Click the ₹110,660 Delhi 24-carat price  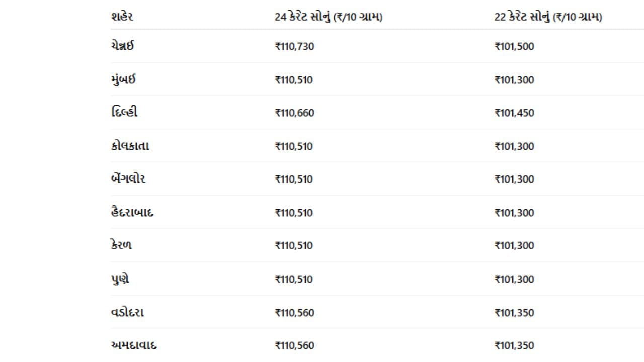coord(294,113)
